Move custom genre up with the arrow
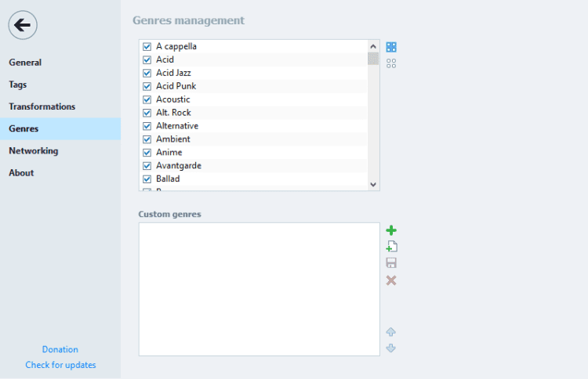Viewport: 588px width, 379px height. [391, 332]
